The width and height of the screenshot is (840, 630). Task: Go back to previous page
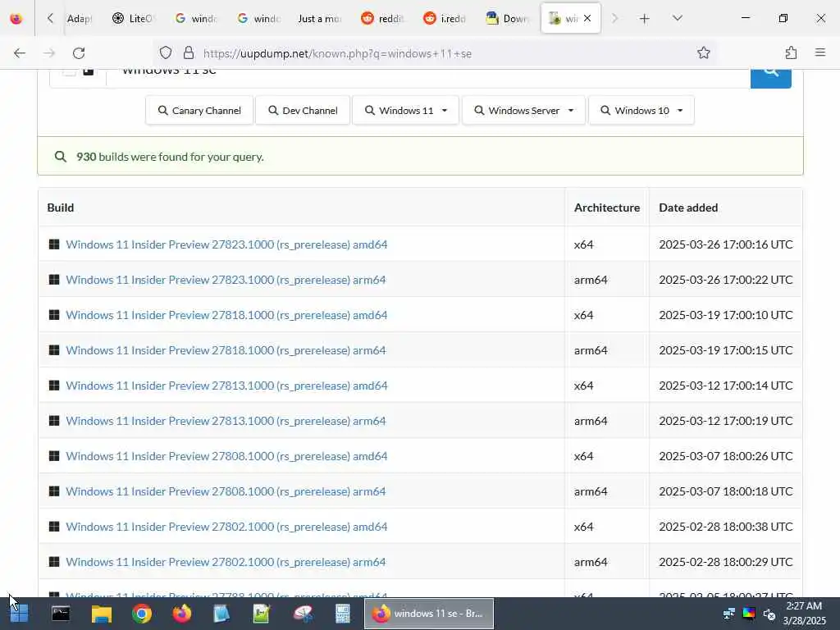[20, 53]
